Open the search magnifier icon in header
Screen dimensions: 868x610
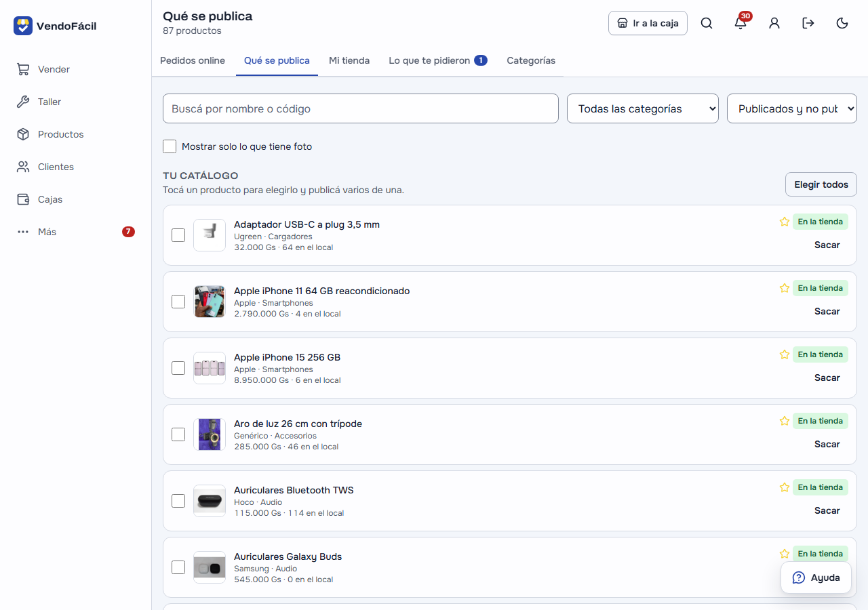pos(707,23)
